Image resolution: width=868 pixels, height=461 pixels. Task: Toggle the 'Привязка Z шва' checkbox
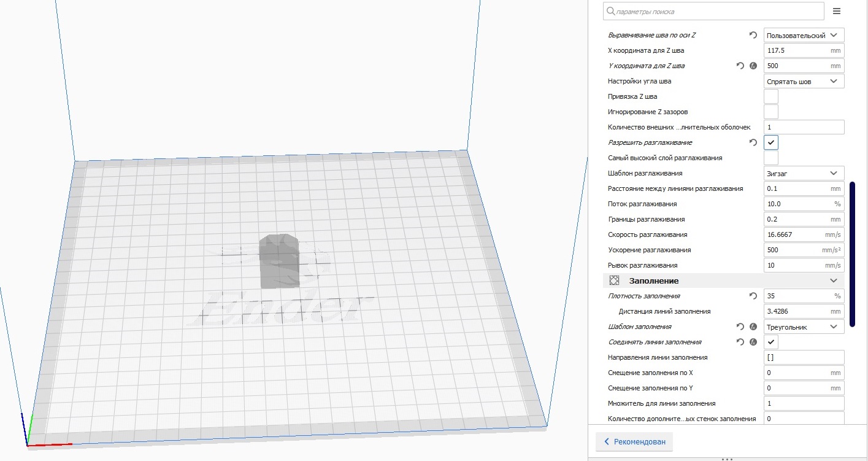point(771,96)
